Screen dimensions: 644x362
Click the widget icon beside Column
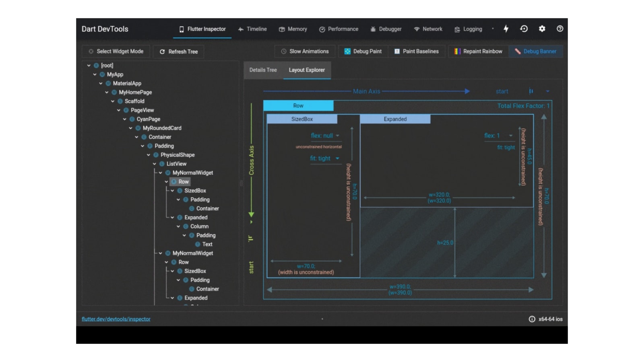pyautogui.click(x=186, y=226)
